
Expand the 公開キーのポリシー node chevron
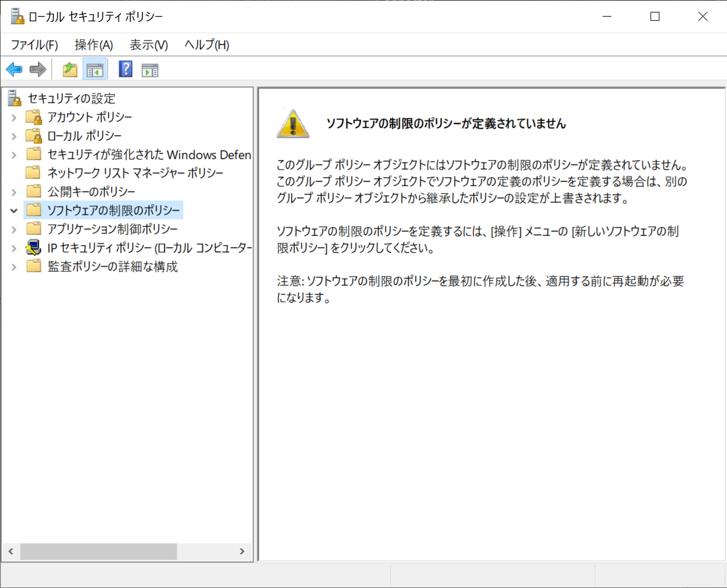pyautogui.click(x=14, y=192)
